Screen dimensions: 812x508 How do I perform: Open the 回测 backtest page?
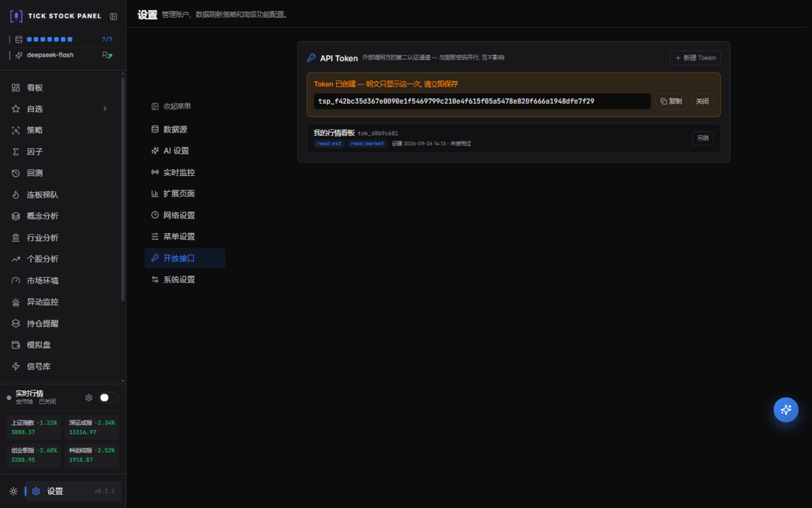coord(60,173)
